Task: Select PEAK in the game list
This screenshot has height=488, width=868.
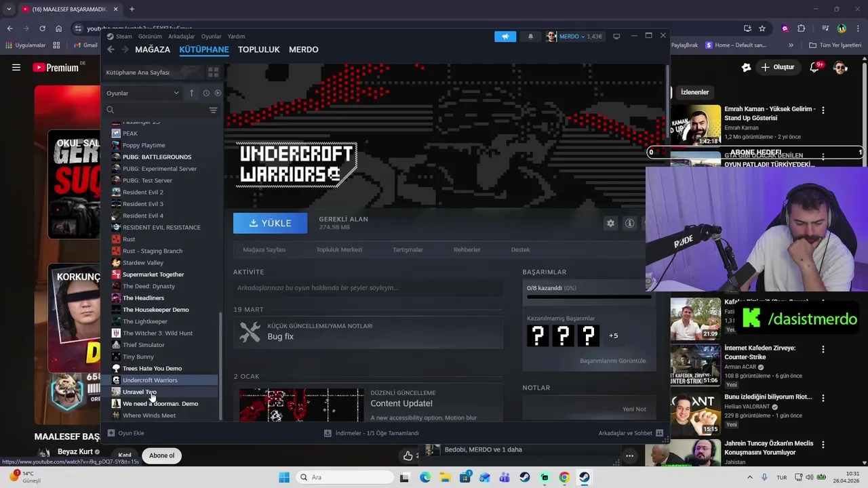Action: point(130,134)
